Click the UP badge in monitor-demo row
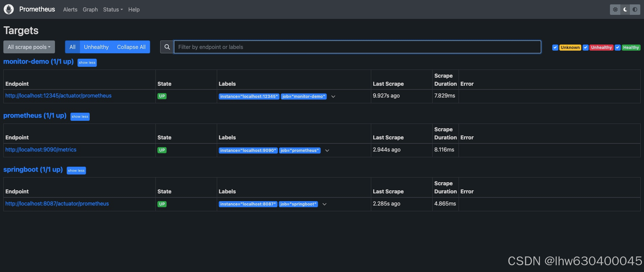This screenshot has height=272, width=644. click(162, 96)
